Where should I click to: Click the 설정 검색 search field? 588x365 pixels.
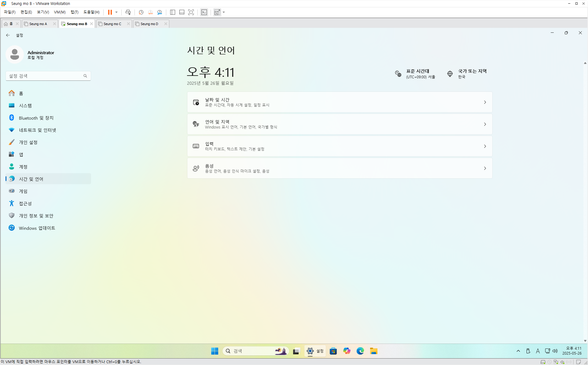pyautogui.click(x=45, y=76)
